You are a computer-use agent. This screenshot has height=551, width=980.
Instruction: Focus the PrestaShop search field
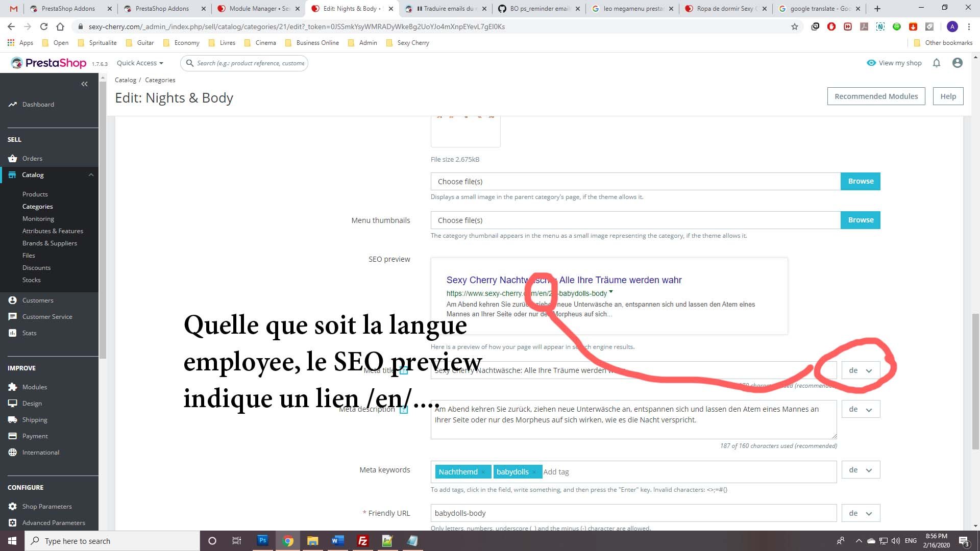coord(244,63)
